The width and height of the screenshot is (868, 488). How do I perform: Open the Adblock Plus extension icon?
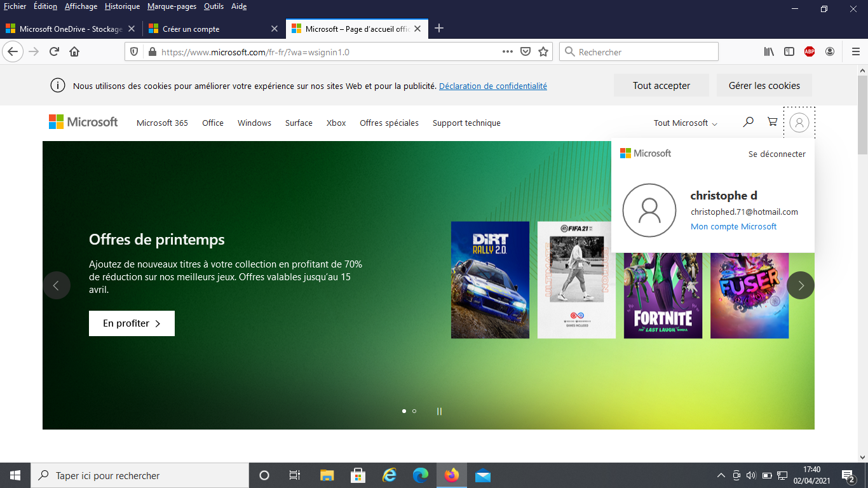click(x=809, y=52)
